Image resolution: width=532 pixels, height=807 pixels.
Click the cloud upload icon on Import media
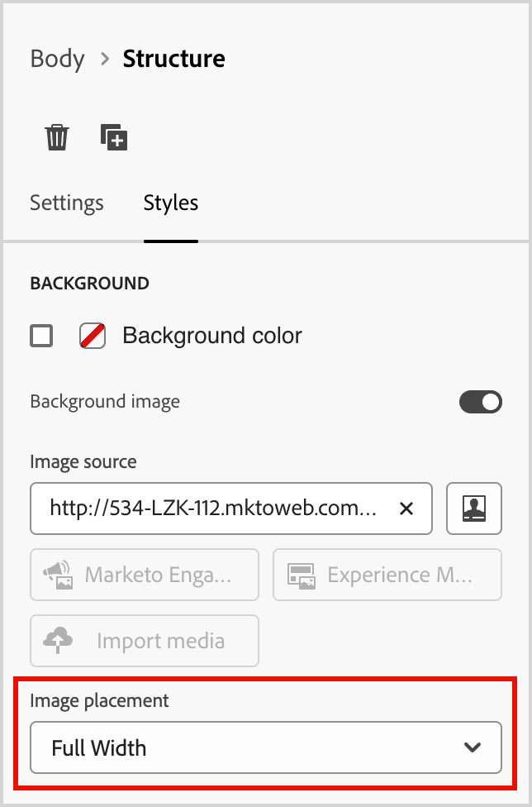(58, 641)
